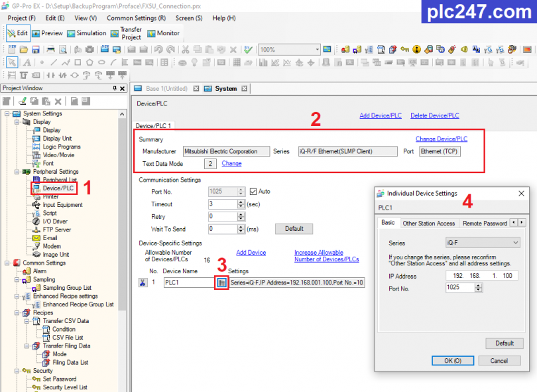Collapse the Display tree node

(17, 122)
